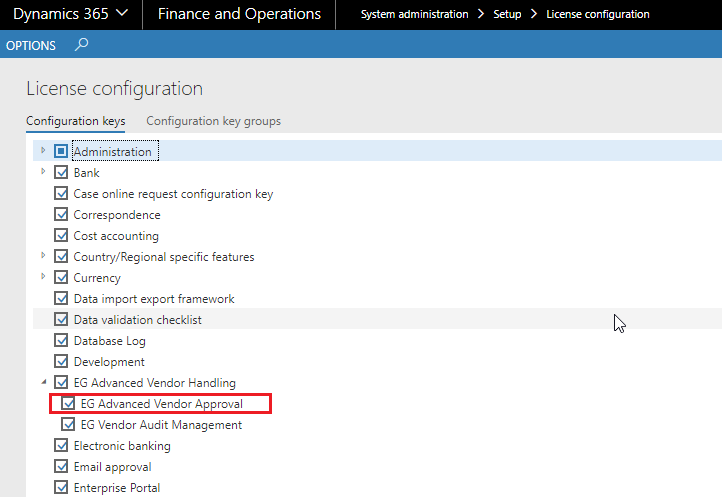This screenshot has height=497, width=722.
Task: Open the search magnifier icon
Action: (82, 45)
